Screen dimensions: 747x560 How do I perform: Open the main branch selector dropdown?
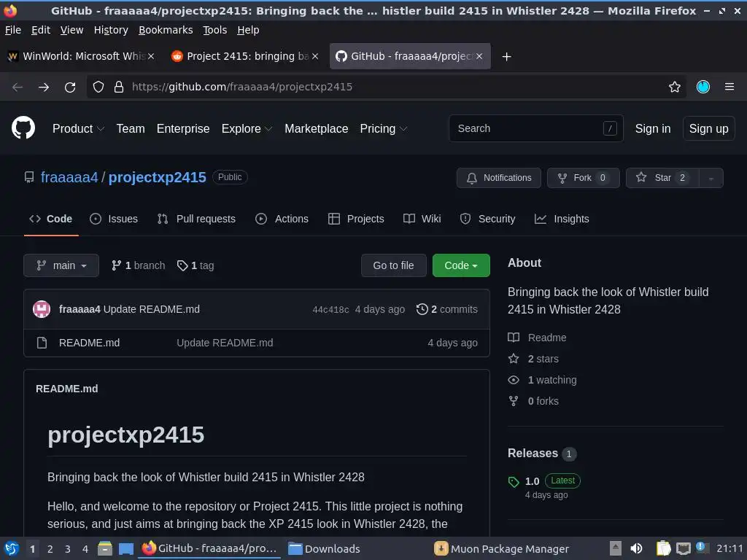click(61, 265)
